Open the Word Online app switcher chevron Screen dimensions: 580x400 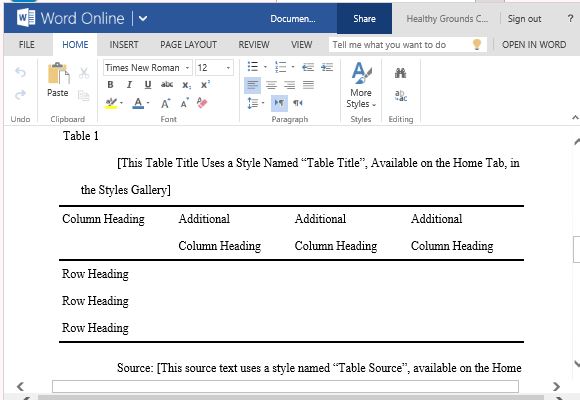click(x=143, y=19)
